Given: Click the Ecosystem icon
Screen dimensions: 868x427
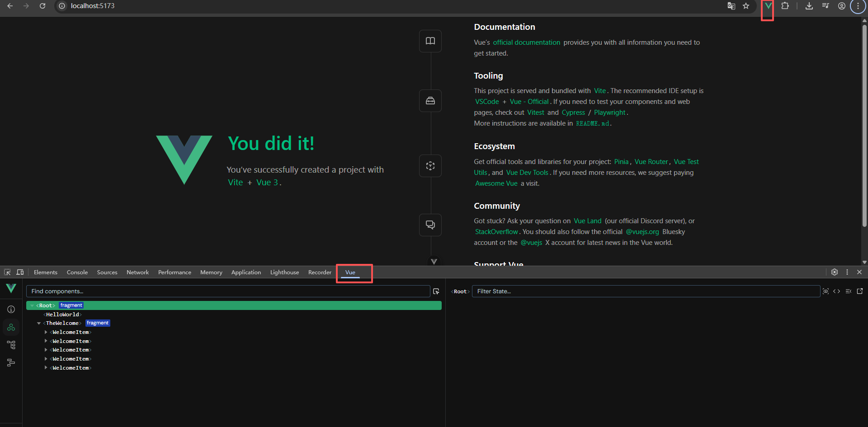Looking at the screenshot, I should click(x=430, y=166).
